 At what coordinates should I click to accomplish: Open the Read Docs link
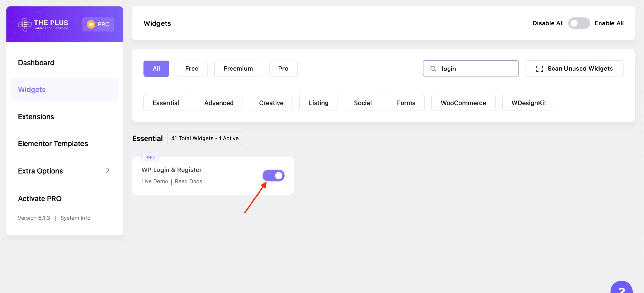(x=188, y=181)
